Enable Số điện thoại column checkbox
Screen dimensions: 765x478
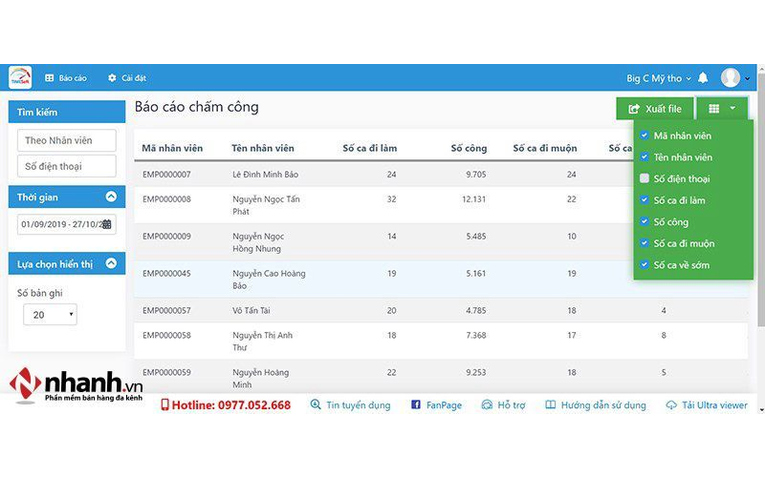click(x=644, y=179)
